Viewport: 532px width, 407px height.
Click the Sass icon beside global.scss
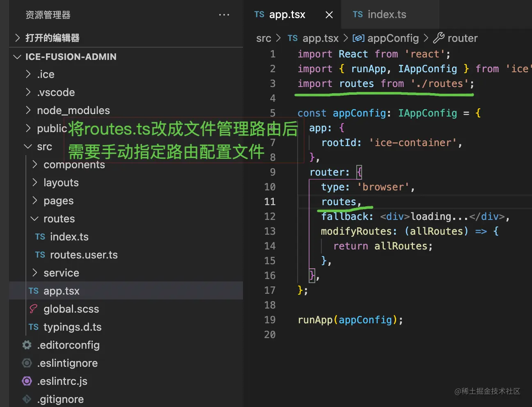pyautogui.click(x=33, y=309)
